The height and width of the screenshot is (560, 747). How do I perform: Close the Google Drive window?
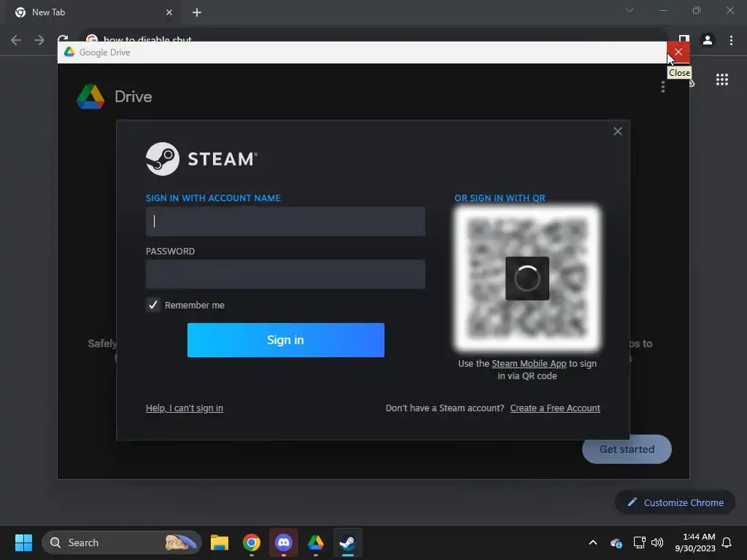[x=678, y=52]
